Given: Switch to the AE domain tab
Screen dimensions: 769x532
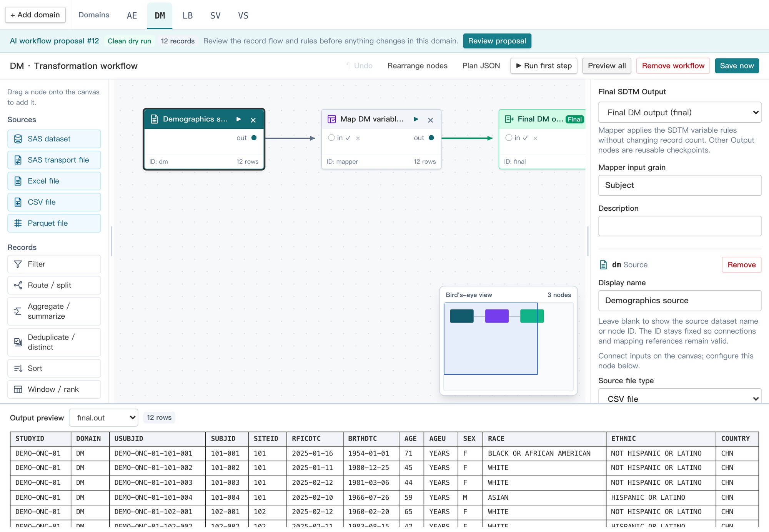Looking at the screenshot, I should 132,16.
